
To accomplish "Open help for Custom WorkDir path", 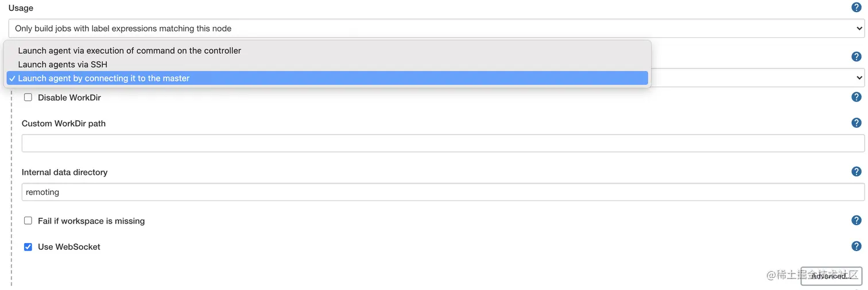I will (856, 123).
